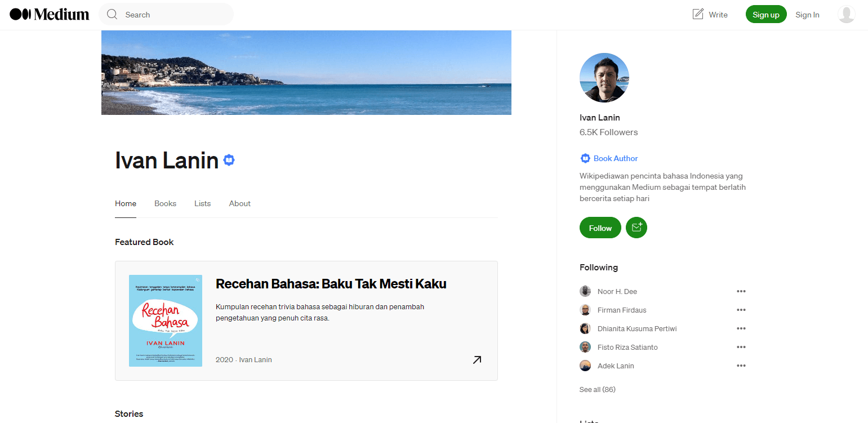868x423 pixels.
Task: Open options menu for Noor H. Dee
Action: click(741, 291)
